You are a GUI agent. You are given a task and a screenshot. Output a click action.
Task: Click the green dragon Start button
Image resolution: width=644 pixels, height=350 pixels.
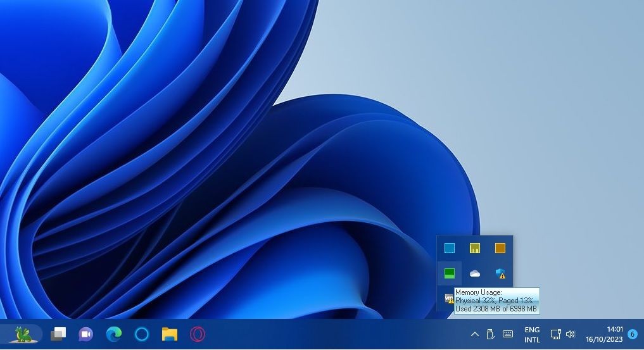click(22, 334)
